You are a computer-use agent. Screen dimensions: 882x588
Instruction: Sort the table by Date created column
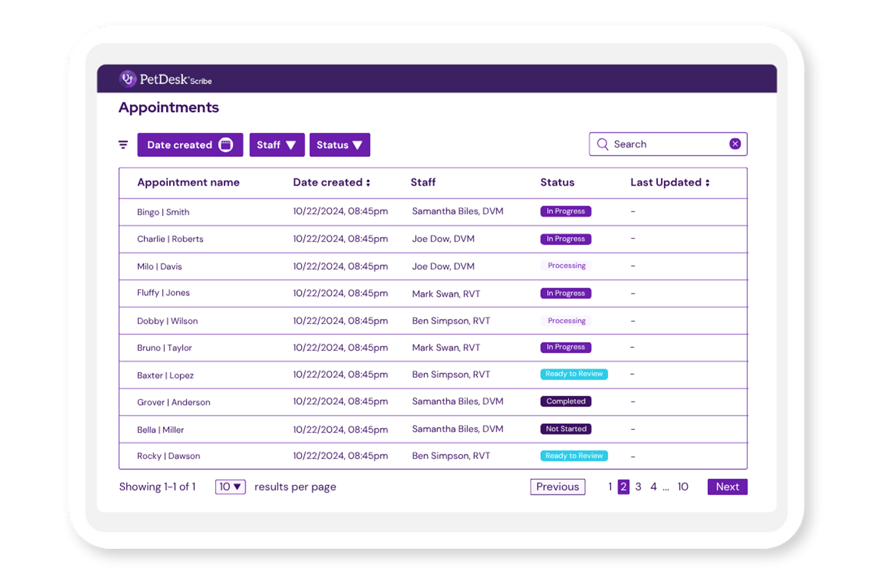tap(369, 183)
